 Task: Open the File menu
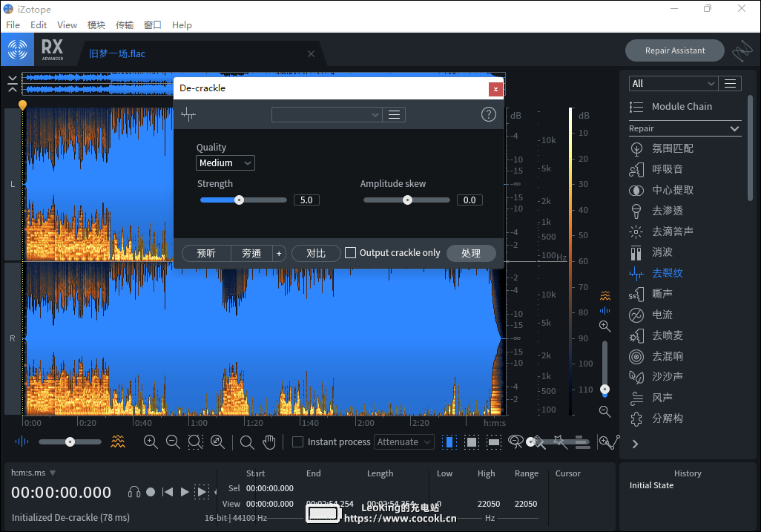pos(13,24)
